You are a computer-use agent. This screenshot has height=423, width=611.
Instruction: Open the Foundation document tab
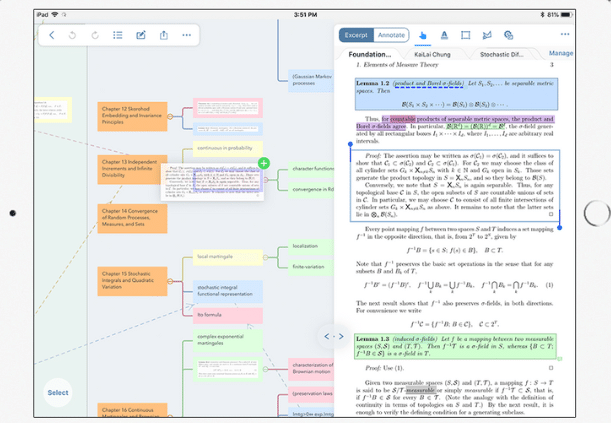coord(369,55)
